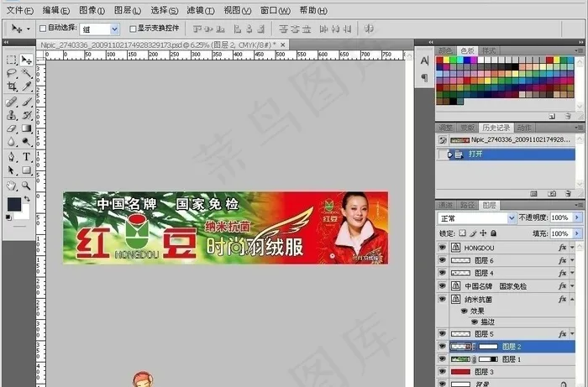Select the Horizontal Type tool
This screenshot has width=588, height=387.
(27, 157)
